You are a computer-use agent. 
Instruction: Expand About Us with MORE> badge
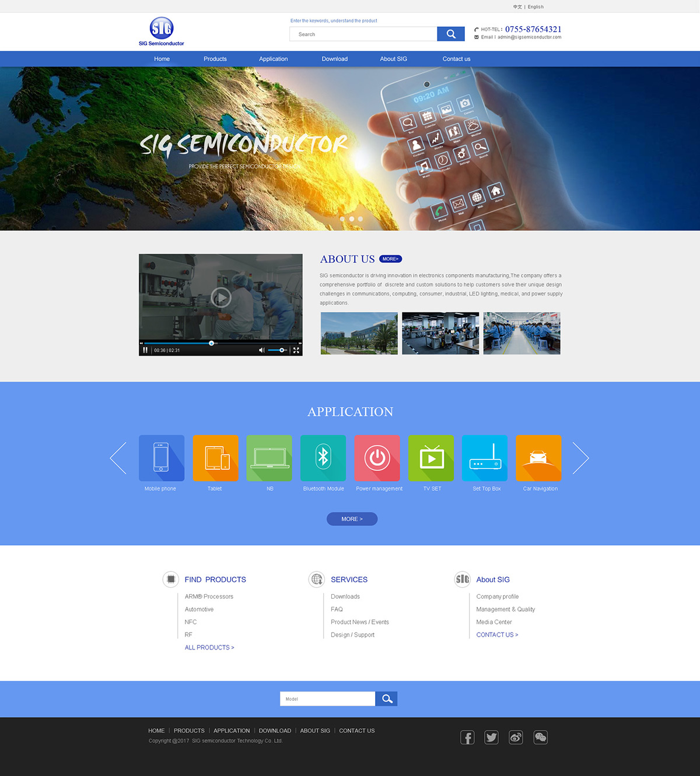(x=390, y=259)
